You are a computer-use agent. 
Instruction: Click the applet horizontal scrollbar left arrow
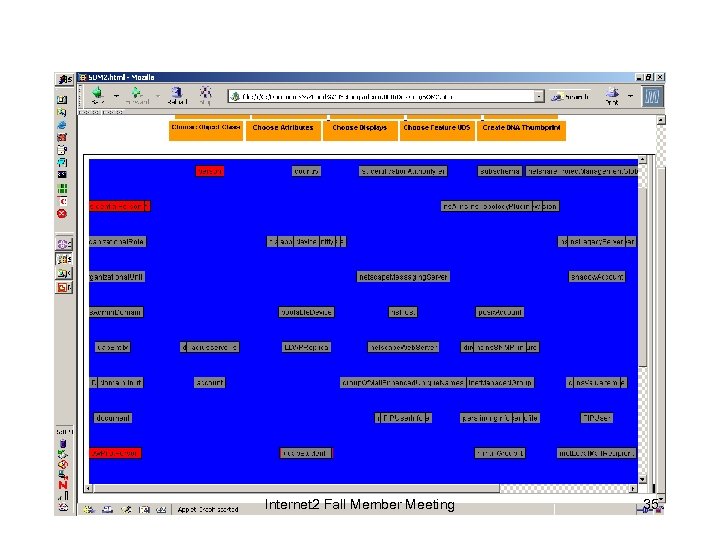89,489
